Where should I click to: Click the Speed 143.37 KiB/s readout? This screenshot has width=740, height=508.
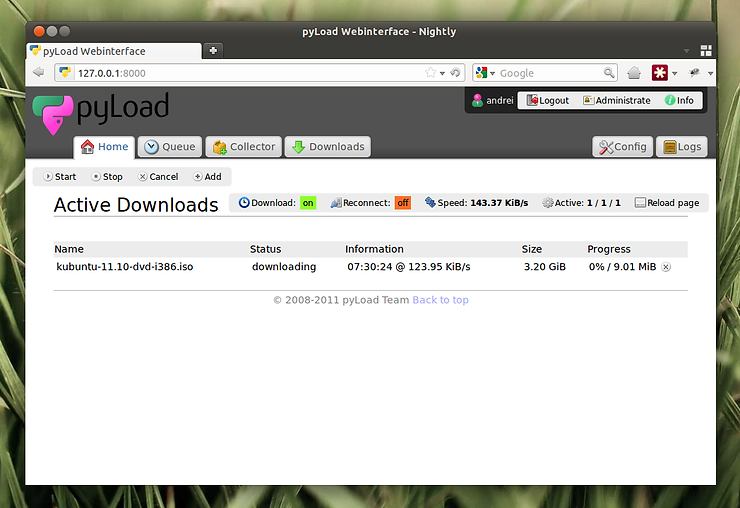[483, 203]
